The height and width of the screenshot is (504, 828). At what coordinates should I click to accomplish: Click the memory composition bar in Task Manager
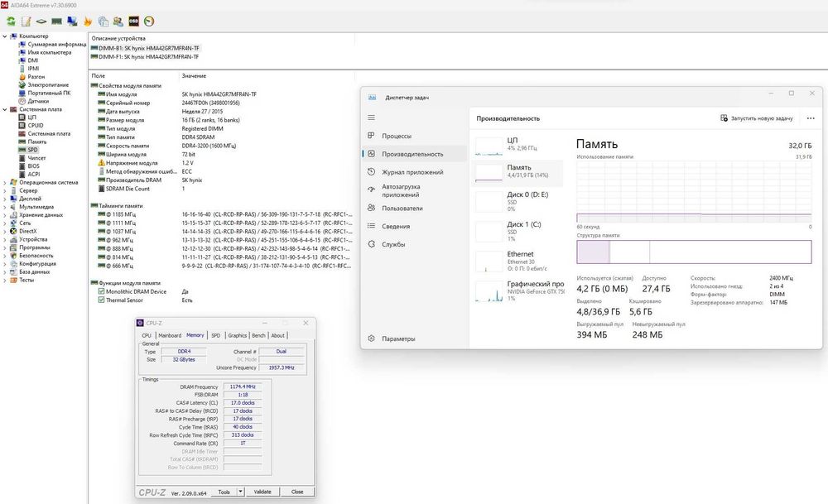694,252
